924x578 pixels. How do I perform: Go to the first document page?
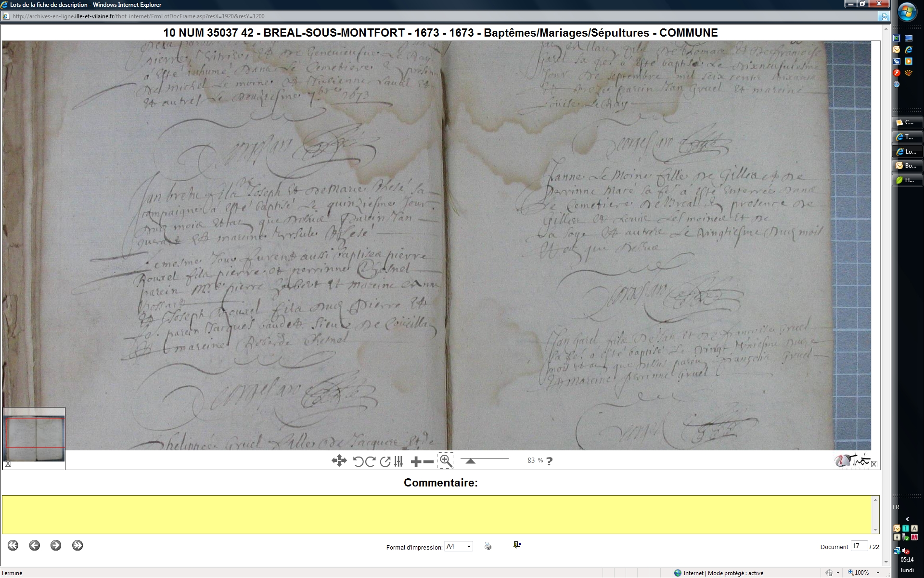[13, 545]
